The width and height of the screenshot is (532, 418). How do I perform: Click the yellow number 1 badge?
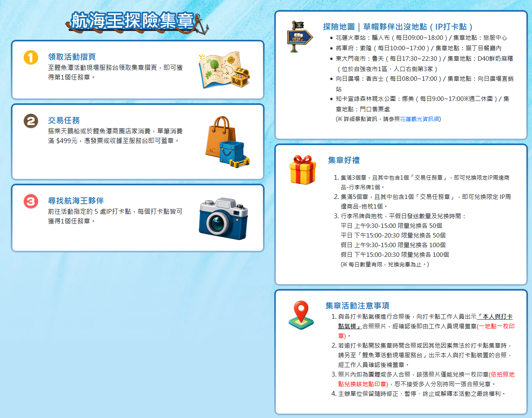(x=31, y=57)
